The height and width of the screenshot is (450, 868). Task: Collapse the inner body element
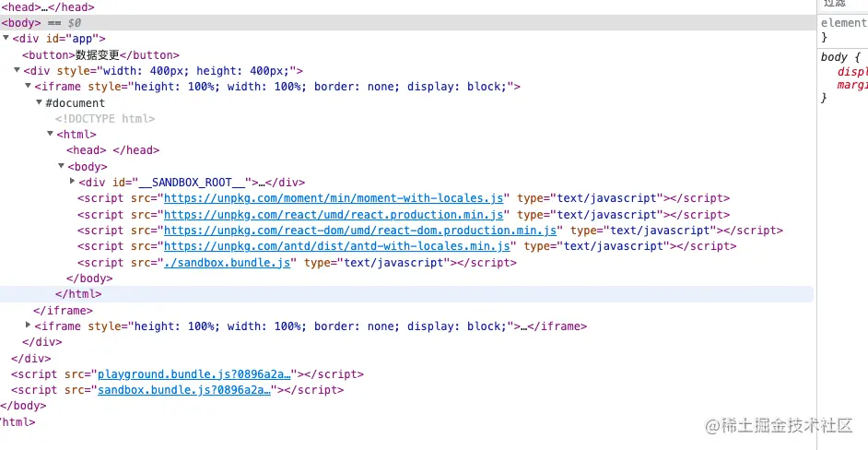pyautogui.click(x=61, y=166)
